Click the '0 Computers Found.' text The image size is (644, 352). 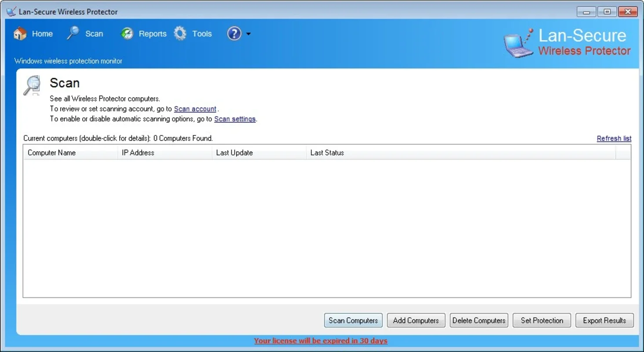(x=183, y=138)
